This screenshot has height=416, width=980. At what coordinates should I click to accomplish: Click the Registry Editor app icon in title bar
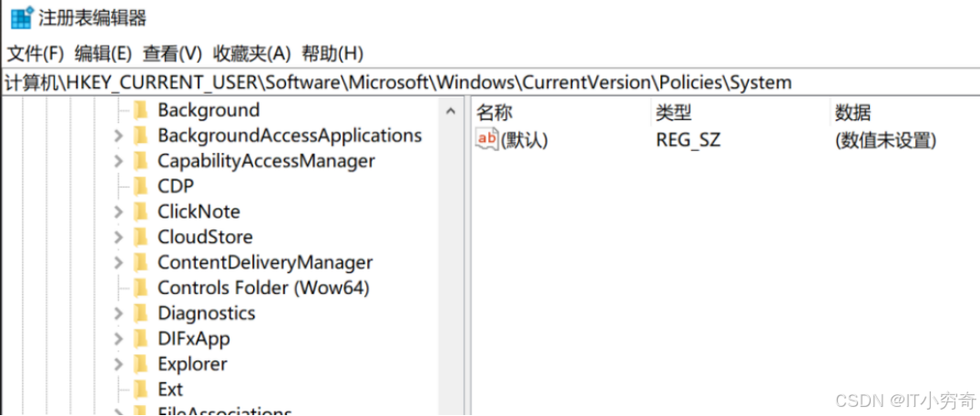click(x=21, y=17)
